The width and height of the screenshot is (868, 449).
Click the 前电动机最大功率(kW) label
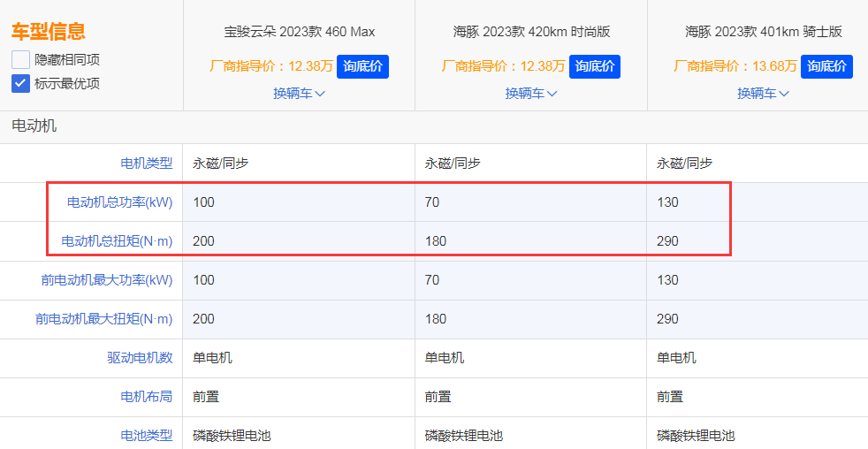point(107,280)
